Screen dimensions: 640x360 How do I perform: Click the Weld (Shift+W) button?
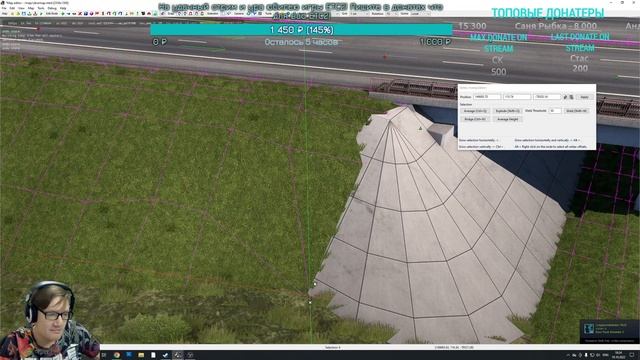576,111
